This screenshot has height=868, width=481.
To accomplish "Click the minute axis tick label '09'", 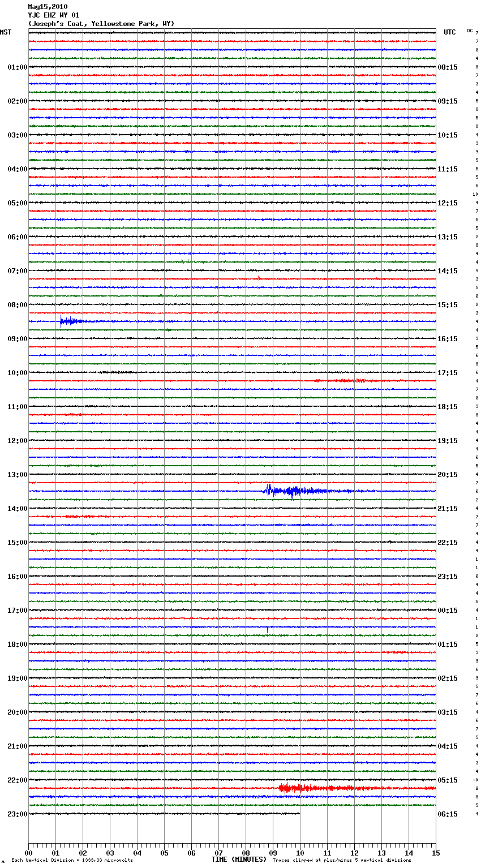I will [x=273, y=853].
